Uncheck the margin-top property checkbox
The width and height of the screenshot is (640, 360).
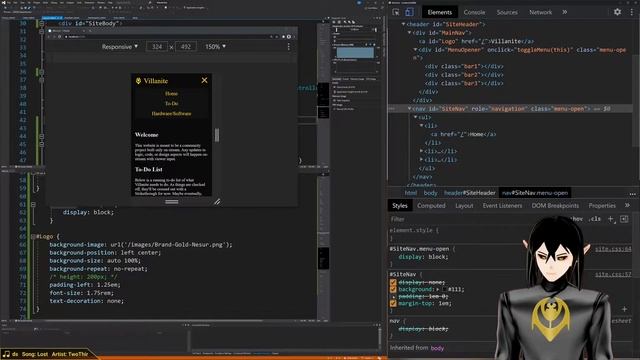393,303
